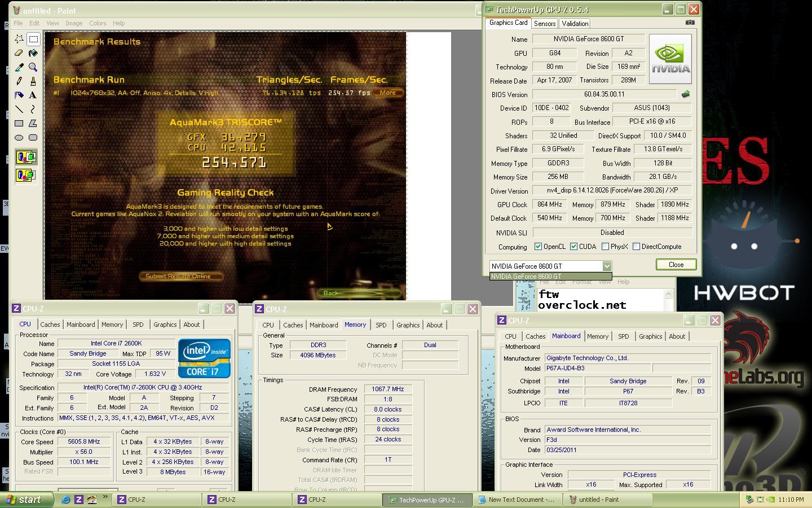Pick the Pick Color eyedropper tool
Image resolution: width=812 pixels, height=508 pixels.
tap(19, 67)
